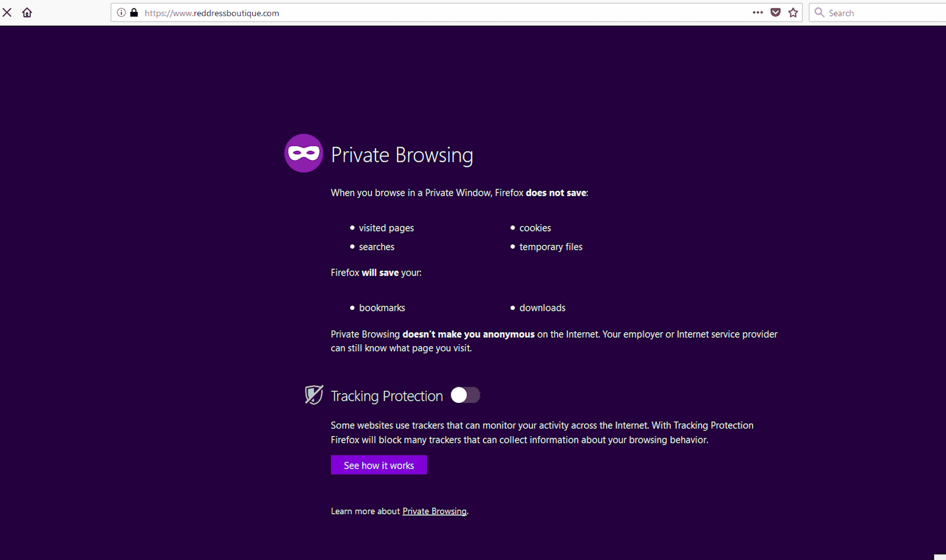
Task: Click the Tracking Protection heading text
Action: (x=387, y=396)
